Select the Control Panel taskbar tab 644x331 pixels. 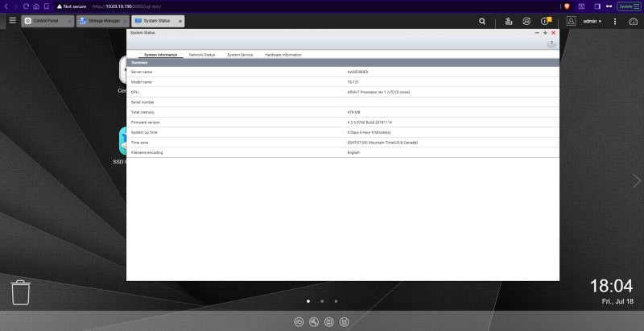pos(47,21)
